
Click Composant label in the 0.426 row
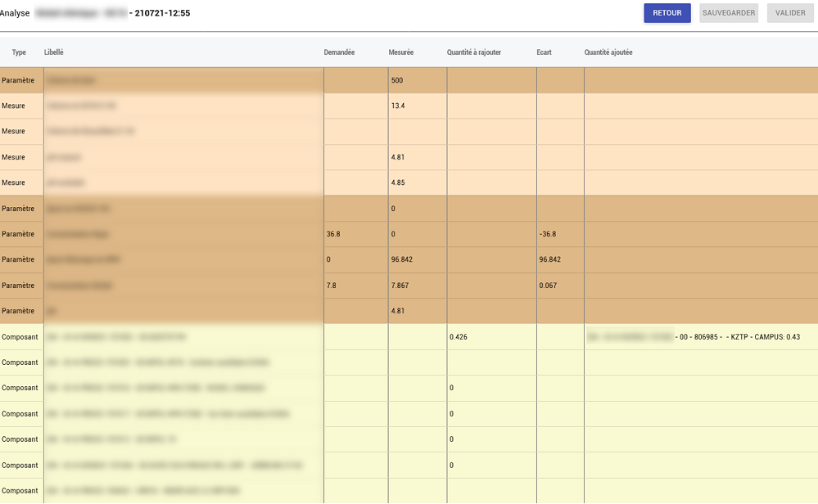click(20, 337)
